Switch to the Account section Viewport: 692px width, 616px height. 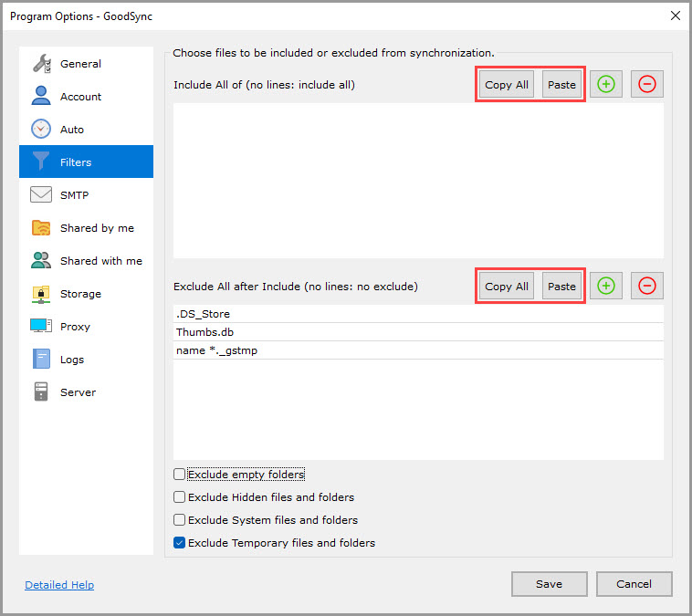[x=86, y=96]
